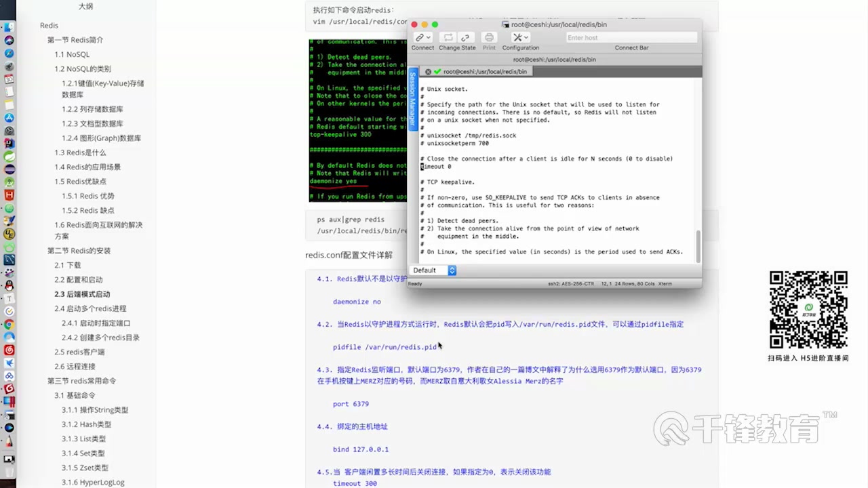Jump to '2.4.1 启动时指定端口' in the outline
The width and height of the screenshot is (868, 488).
coord(96,323)
